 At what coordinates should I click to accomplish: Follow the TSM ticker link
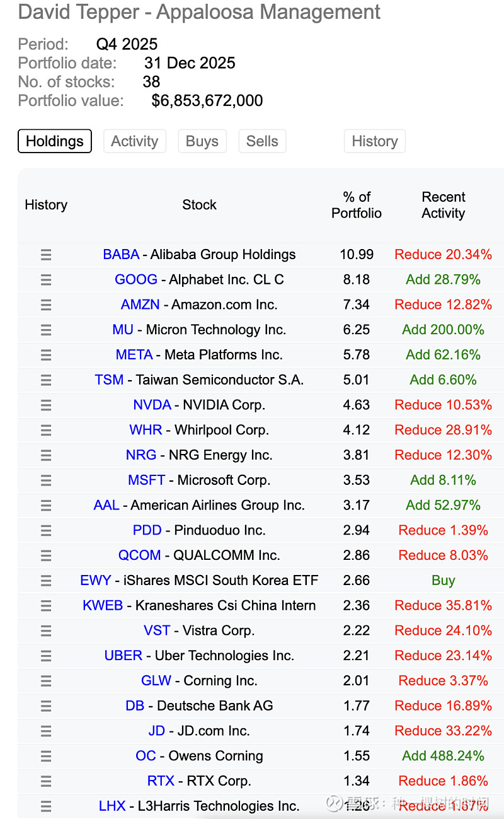[109, 380]
